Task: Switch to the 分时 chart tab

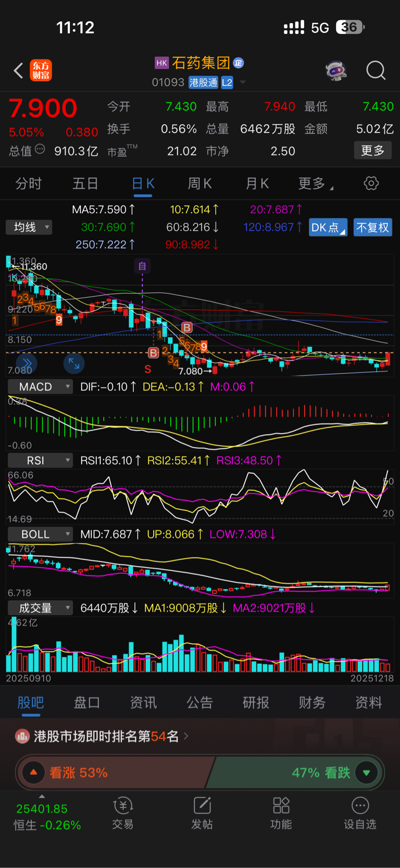Action: coord(29,184)
